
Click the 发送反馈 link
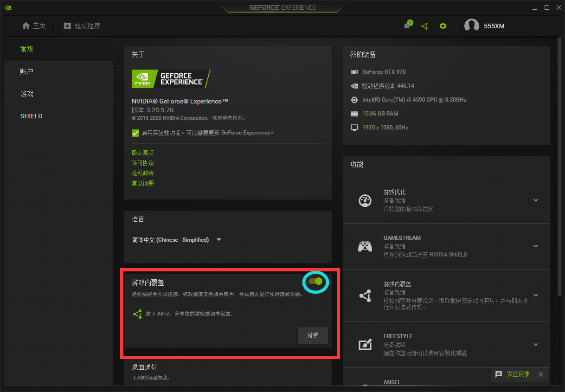[518, 374]
